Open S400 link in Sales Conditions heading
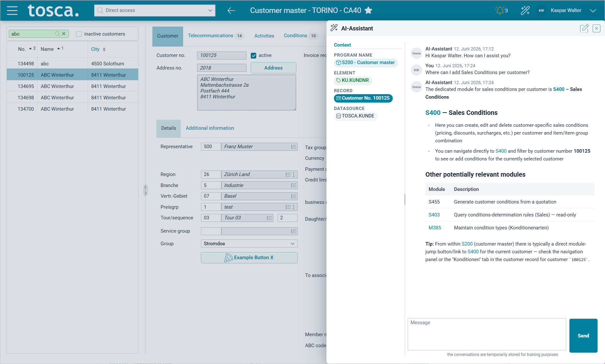605x364 pixels. click(x=433, y=113)
